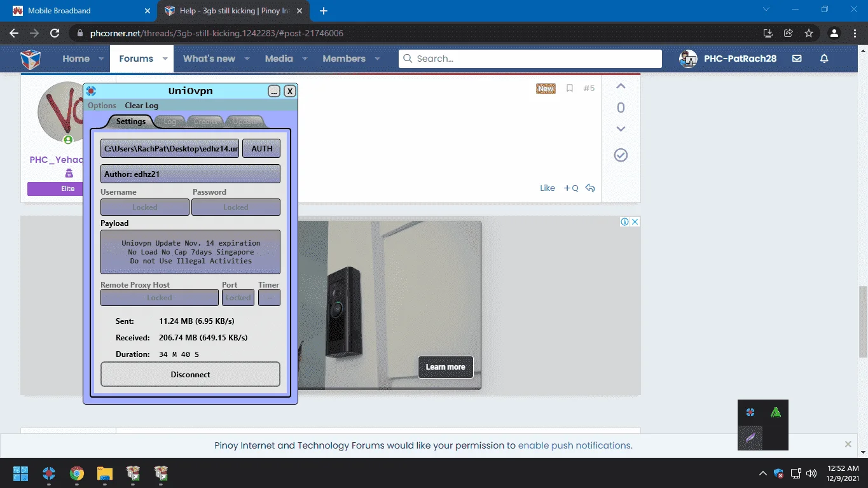Viewport: 868px width, 488px height.
Task: Open the Update tab in UniOvpn
Action: tap(245, 122)
